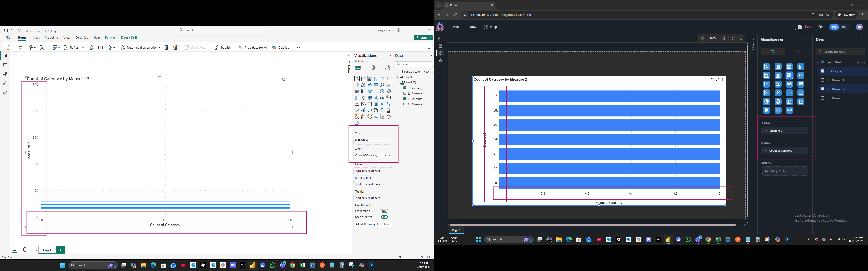
Task: Pick the scatter chart icon in Prism
Action: coord(766,93)
